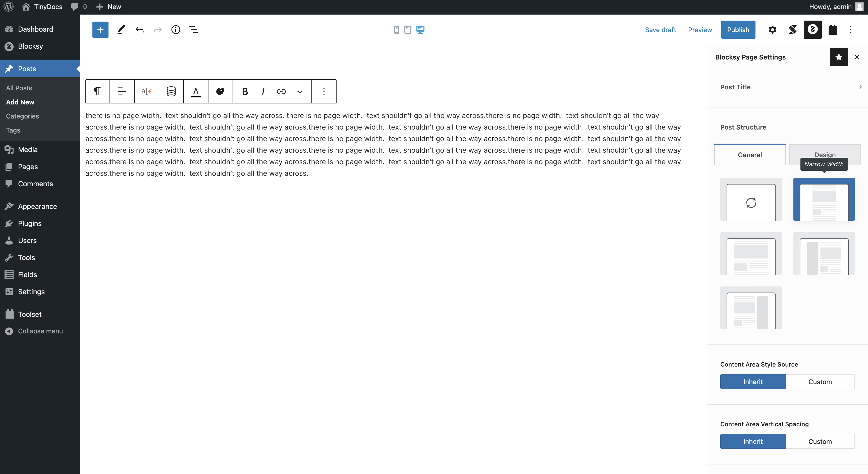Click the dynamic sources database icon
868x474 pixels.
click(x=171, y=91)
